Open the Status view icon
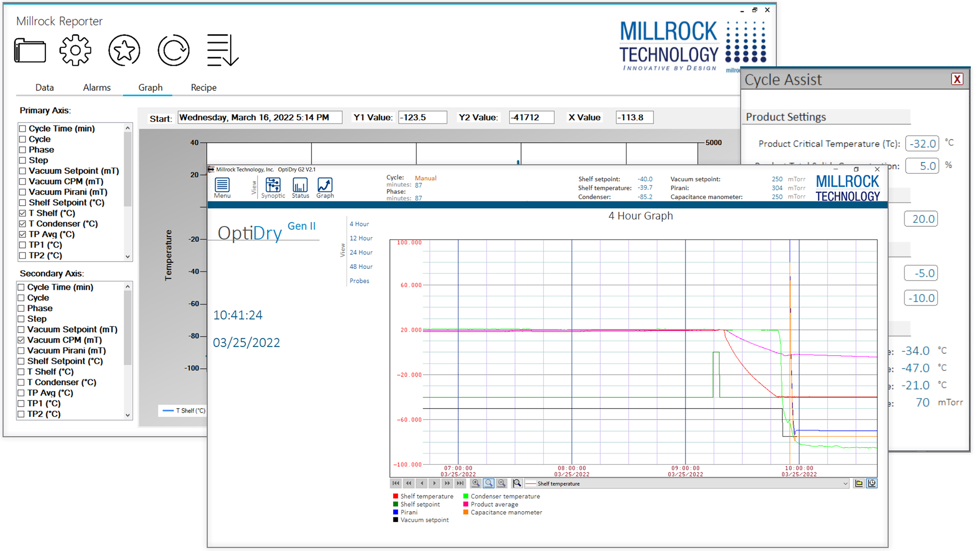 click(x=300, y=188)
